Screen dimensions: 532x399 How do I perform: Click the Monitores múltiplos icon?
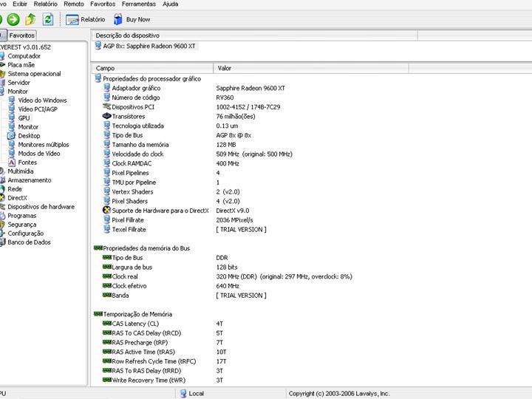tap(12, 145)
